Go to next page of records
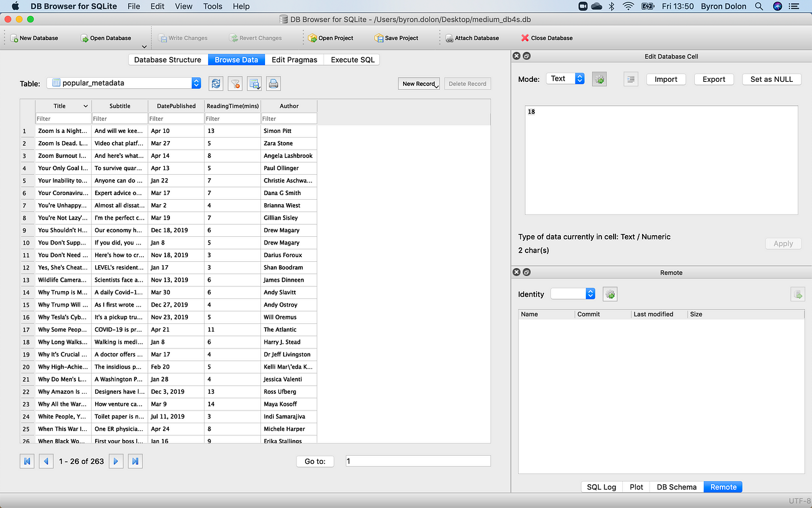Viewport: 812px width, 508px height. [116, 461]
